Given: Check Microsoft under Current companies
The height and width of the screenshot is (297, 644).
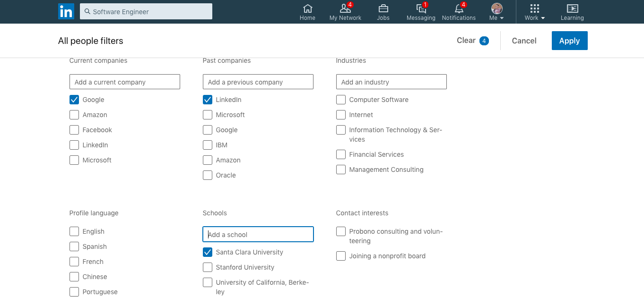Looking at the screenshot, I should (x=74, y=160).
